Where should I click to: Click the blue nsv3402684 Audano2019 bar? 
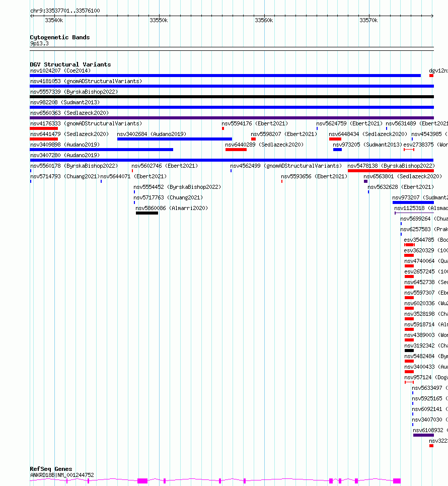[x=175, y=139]
